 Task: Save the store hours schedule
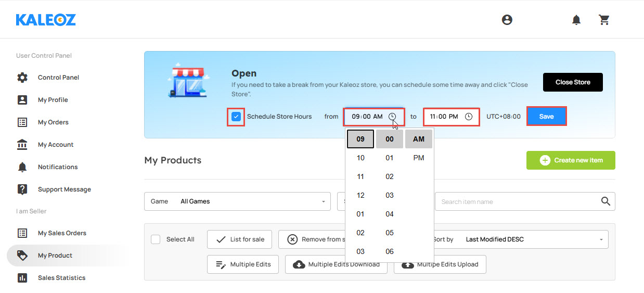[546, 117]
